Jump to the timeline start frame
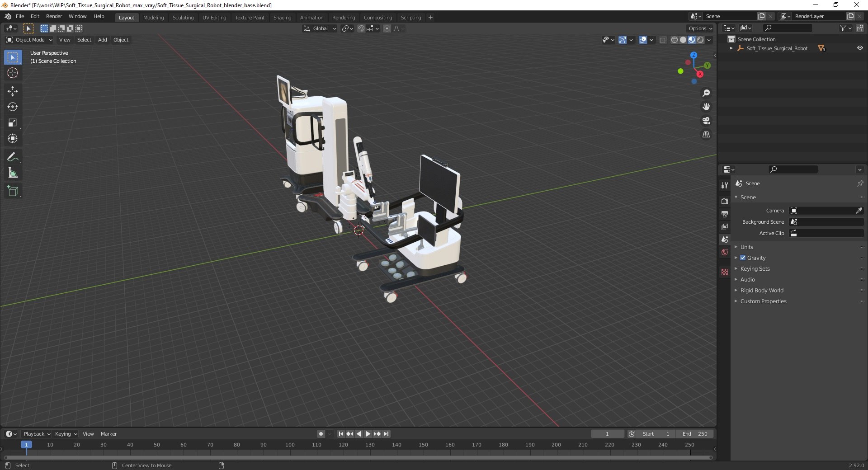868x470 pixels. pos(341,434)
